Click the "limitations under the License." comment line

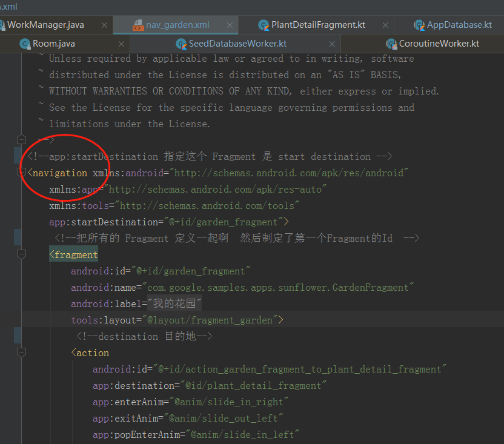[130, 124]
